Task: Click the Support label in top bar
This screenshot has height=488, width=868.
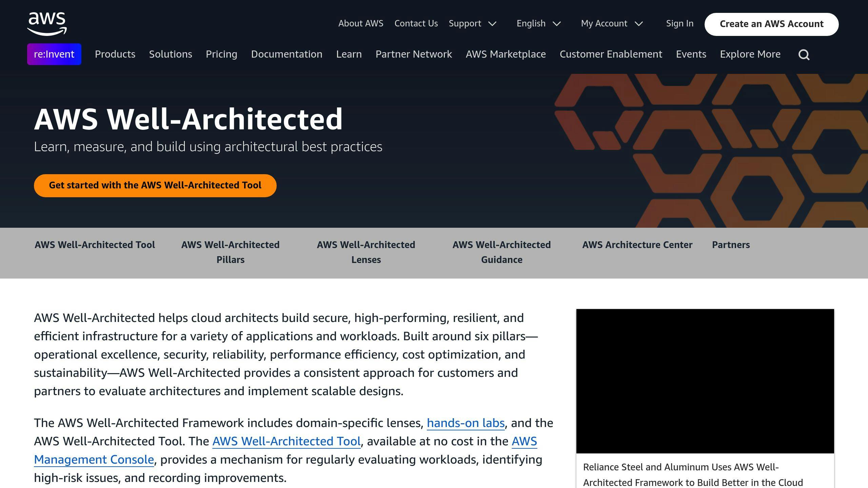Action: pyautogui.click(x=465, y=23)
